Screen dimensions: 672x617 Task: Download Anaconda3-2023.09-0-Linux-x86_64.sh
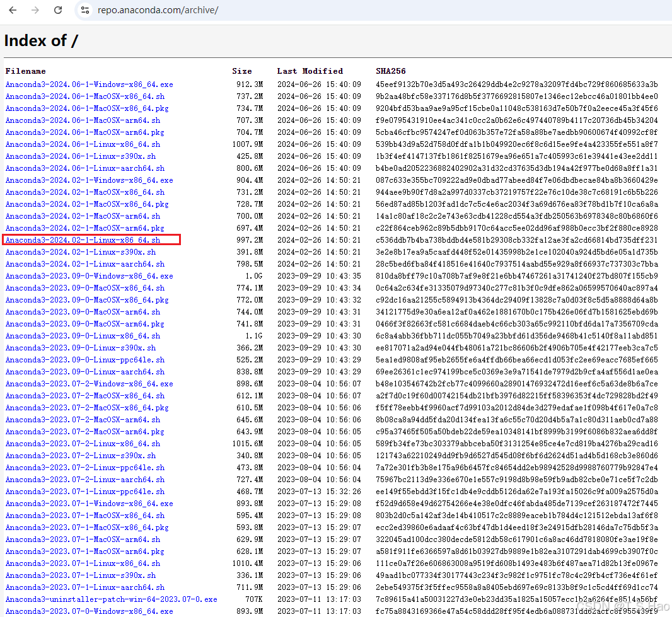point(83,337)
